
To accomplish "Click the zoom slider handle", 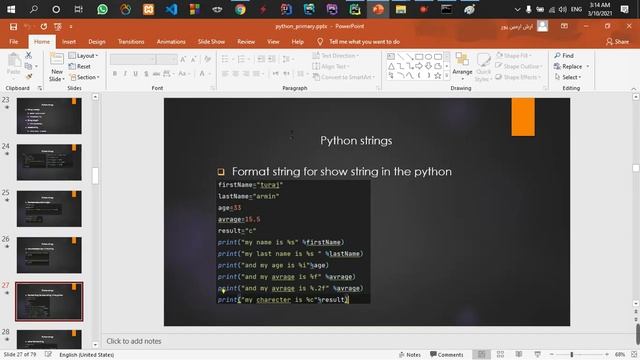I will tap(571, 354).
